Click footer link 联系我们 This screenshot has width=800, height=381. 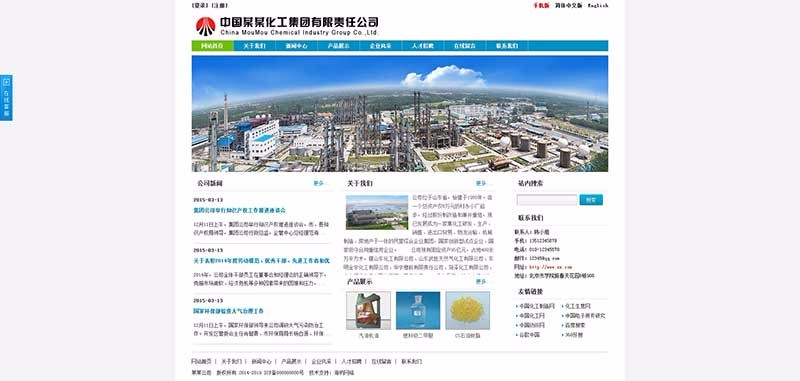[x=411, y=362]
